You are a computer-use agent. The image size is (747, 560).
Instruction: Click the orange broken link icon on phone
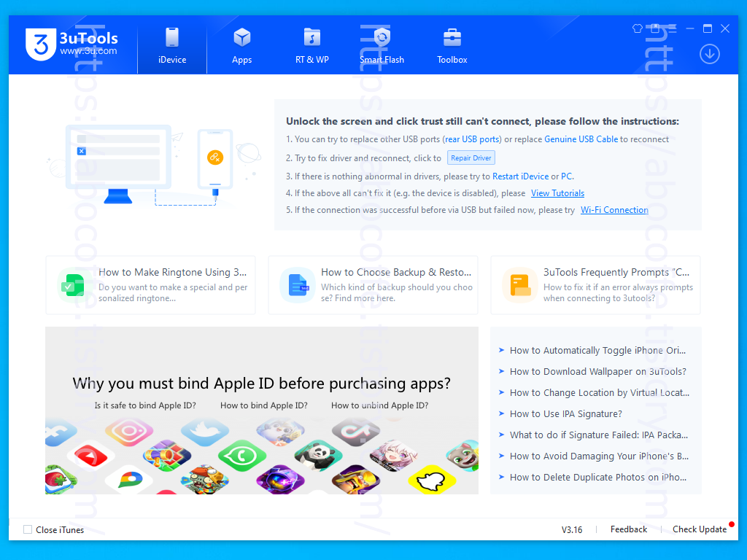pos(215,157)
